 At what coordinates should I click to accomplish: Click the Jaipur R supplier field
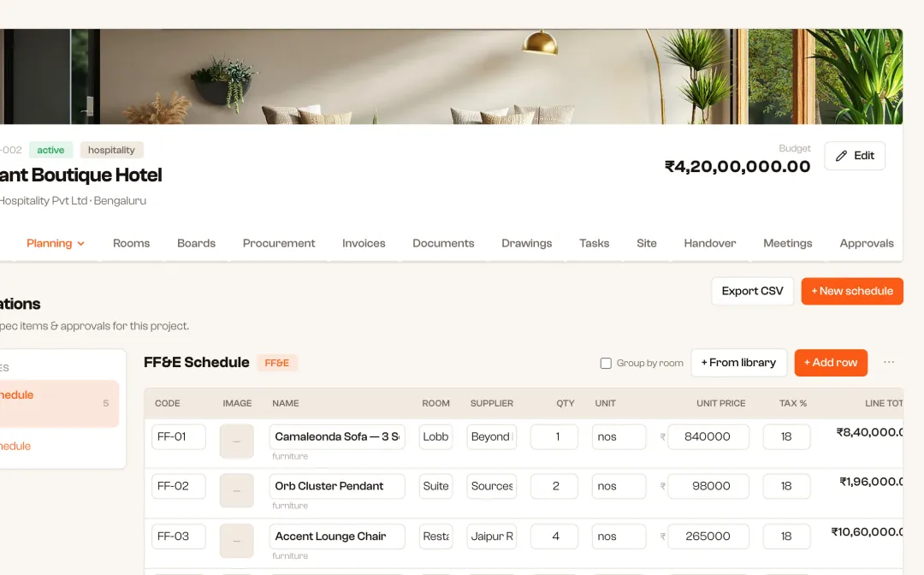pos(491,536)
